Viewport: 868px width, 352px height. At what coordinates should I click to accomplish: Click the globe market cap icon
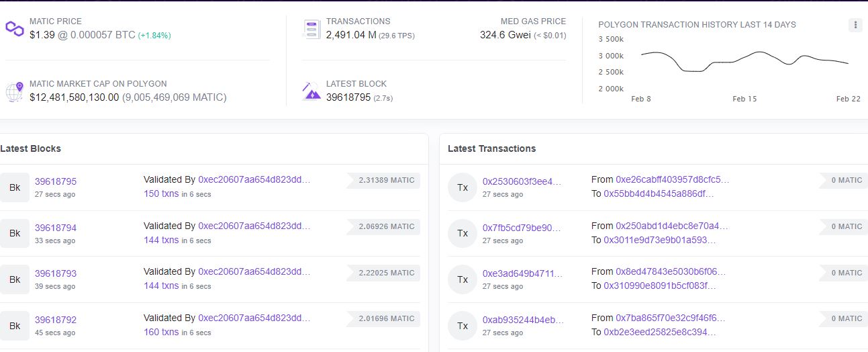(15, 91)
